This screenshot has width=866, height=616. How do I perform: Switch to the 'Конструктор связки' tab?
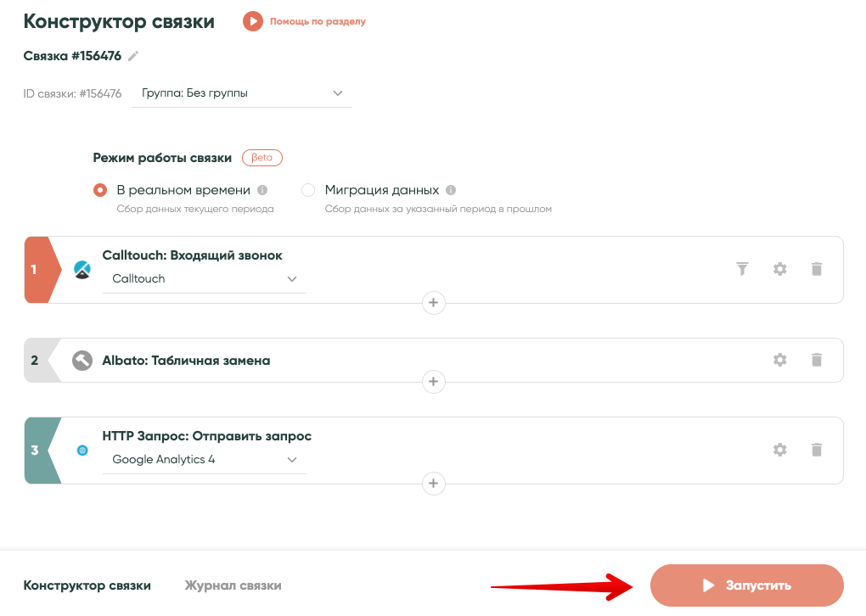(87, 585)
